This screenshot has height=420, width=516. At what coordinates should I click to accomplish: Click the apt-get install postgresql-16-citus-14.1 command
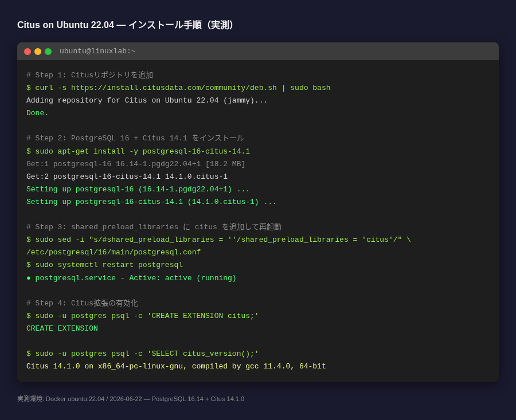138,151
